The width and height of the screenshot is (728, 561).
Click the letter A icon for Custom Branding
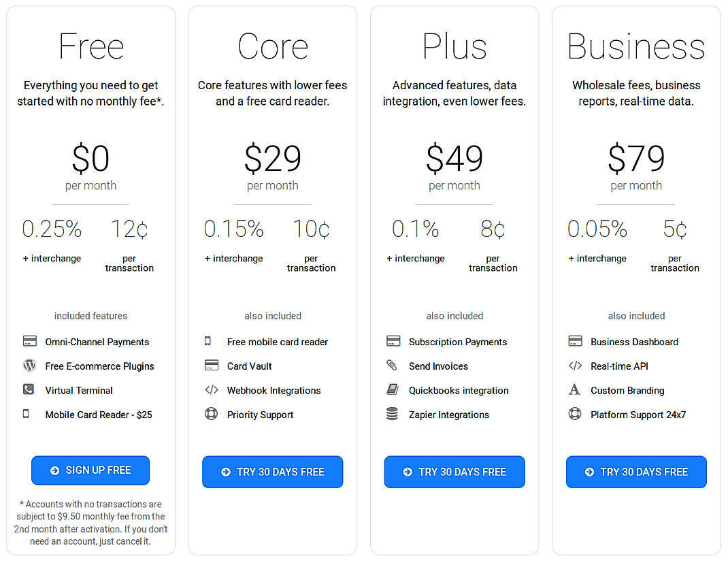(575, 390)
